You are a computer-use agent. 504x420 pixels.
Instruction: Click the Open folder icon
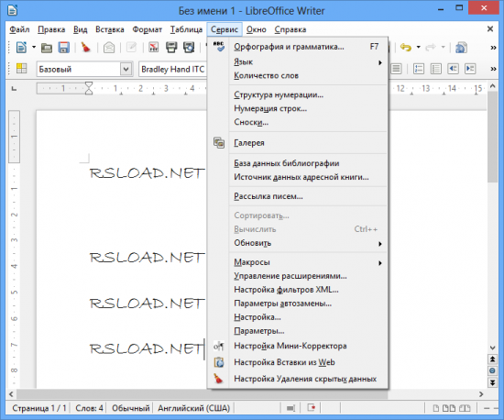[47, 48]
